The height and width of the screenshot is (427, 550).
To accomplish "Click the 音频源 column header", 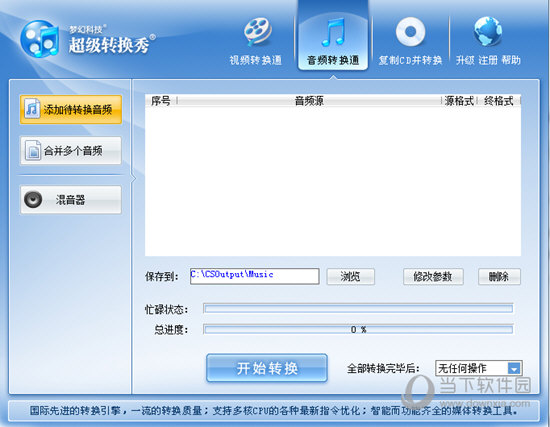I will (309, 101).
